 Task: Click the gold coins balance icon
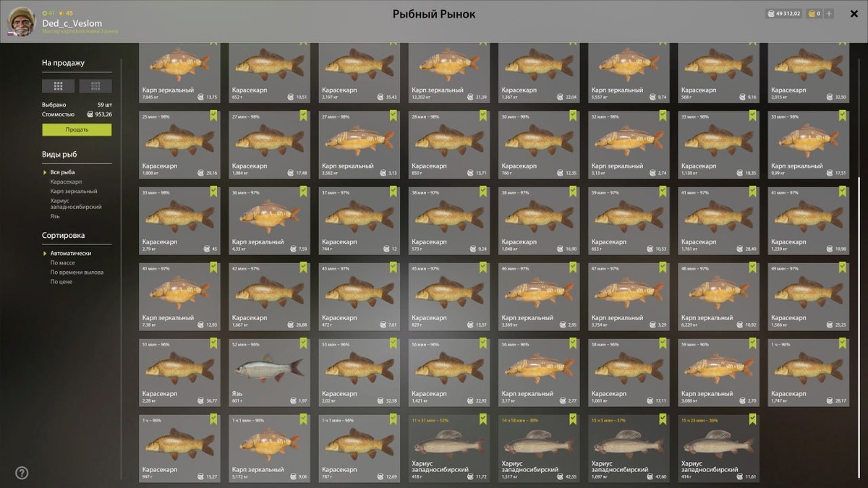[812, 14]
